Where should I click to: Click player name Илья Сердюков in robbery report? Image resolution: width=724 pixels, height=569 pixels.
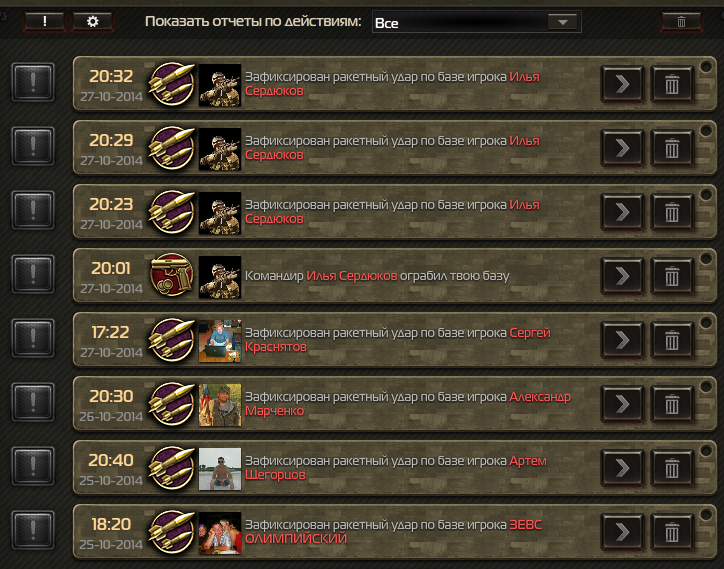tap(352, 276)
